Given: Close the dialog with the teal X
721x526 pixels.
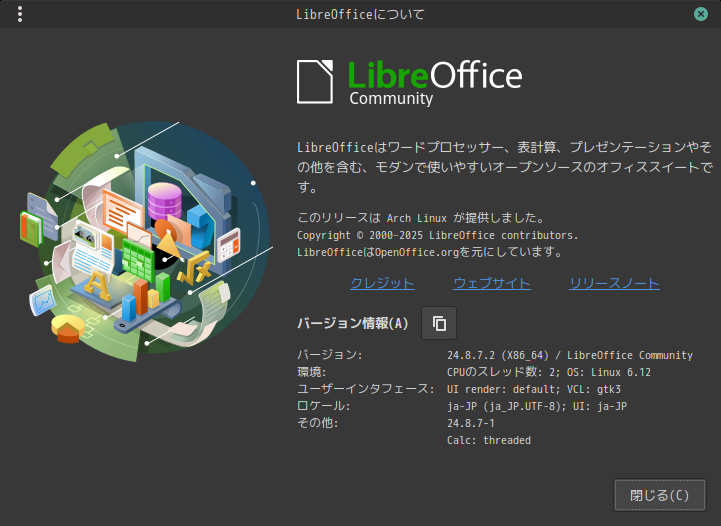Looking at the screenshot, I should (701, 14).
